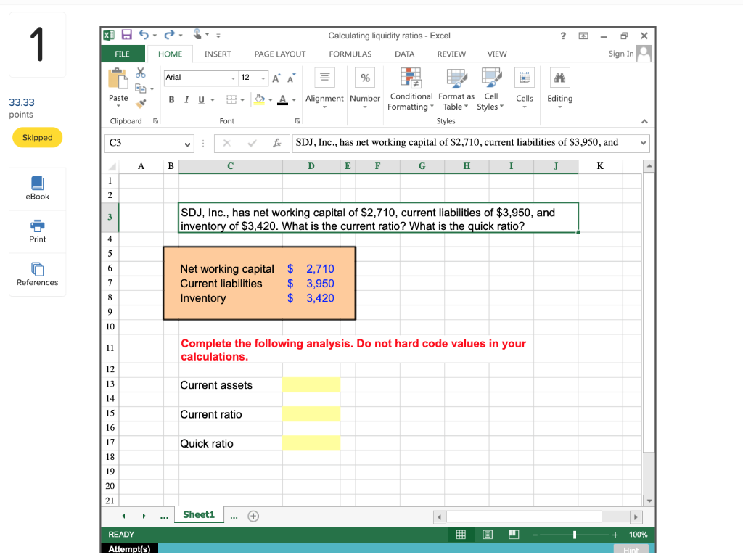
Task: Click the Help question mark icon
Action: (563, 36)
